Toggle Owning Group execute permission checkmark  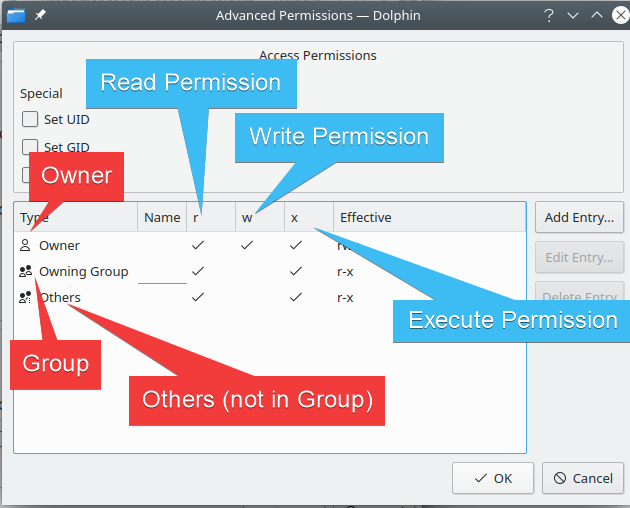click(296, 271)
